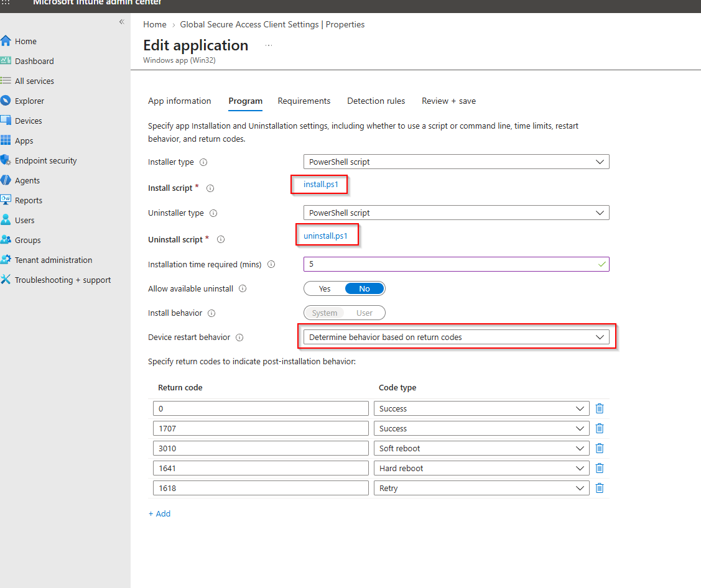Click the Endpoint security shield icon
The width and height of the screenshot is (701, 588).
tap(6, 160)
